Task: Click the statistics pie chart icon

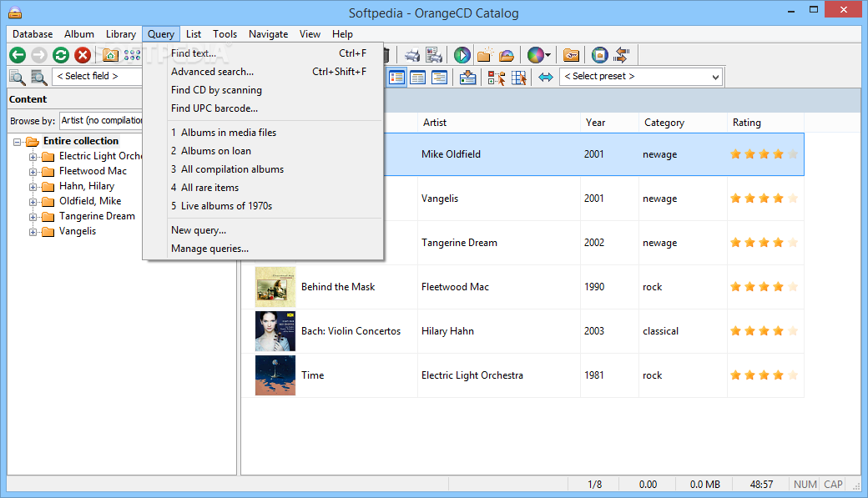Action: point(535,55)
